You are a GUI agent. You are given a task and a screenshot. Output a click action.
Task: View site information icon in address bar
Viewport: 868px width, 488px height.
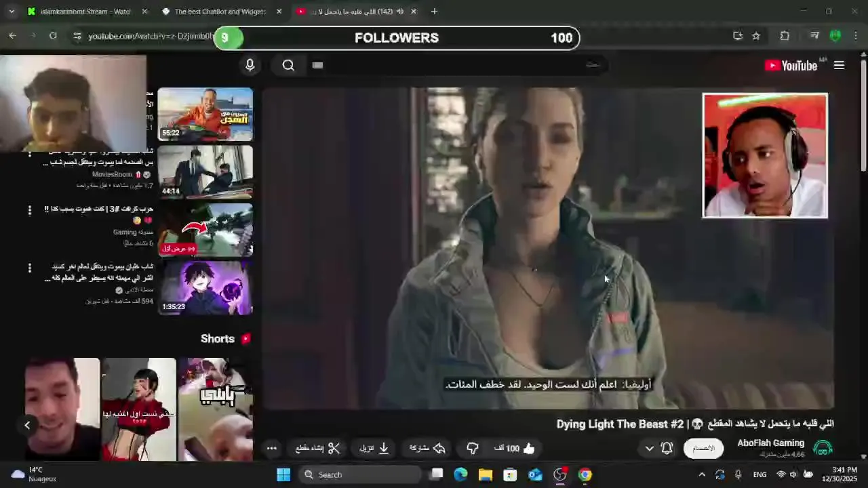tap(77, 36)
